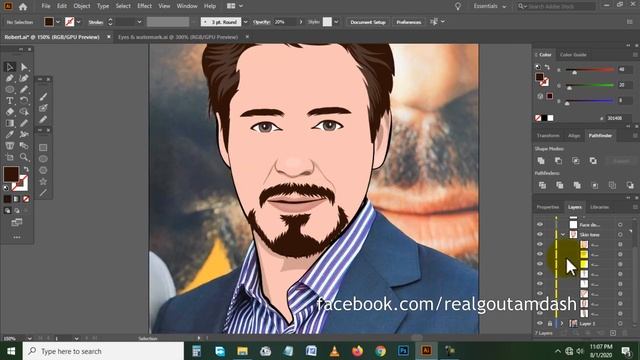Viewport: 640px width, 360px height.
Task: Switch to Align tab
Action: point(574,136)
